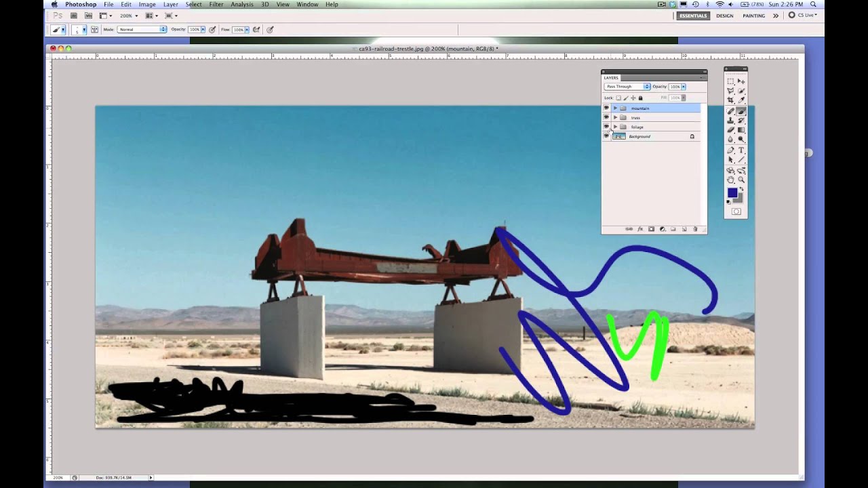Toggle Quick Mask mode
868x488 pixels.
click(x=736, y=211)
